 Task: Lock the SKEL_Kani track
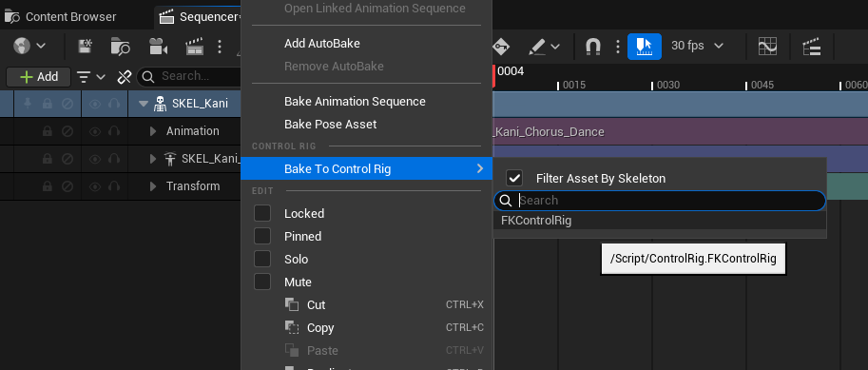(48, 104)
